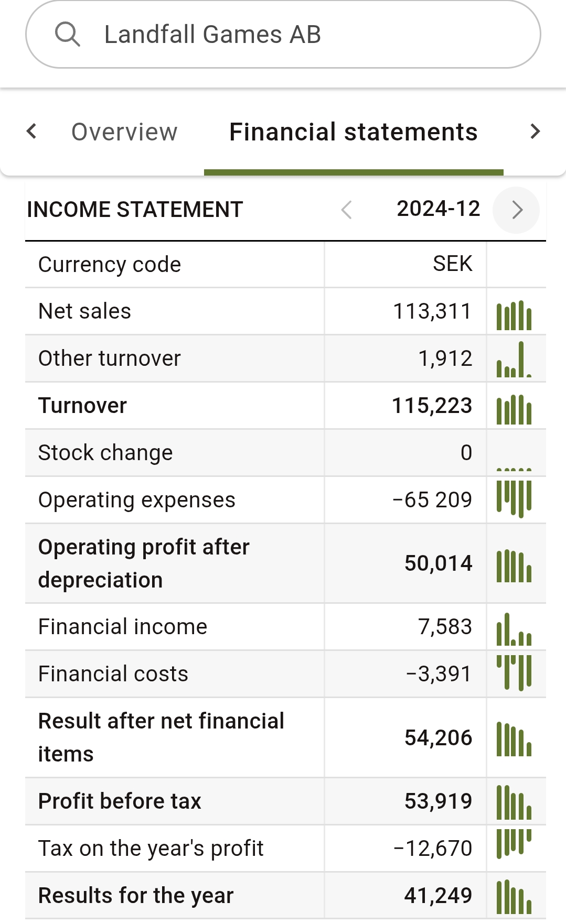Show more tabs with right chevron
566x924 pixels.
[535, 131]
